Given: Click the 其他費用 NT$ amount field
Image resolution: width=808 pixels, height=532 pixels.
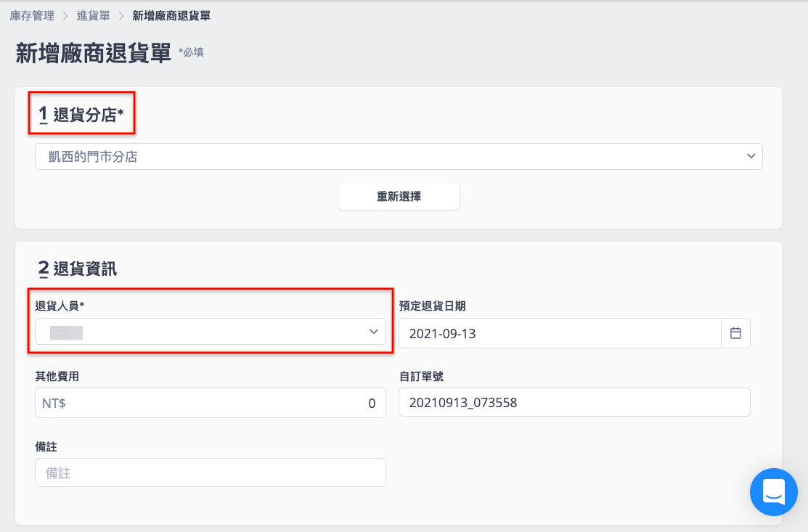Looking at the screenshot, I should coord(211,403).
